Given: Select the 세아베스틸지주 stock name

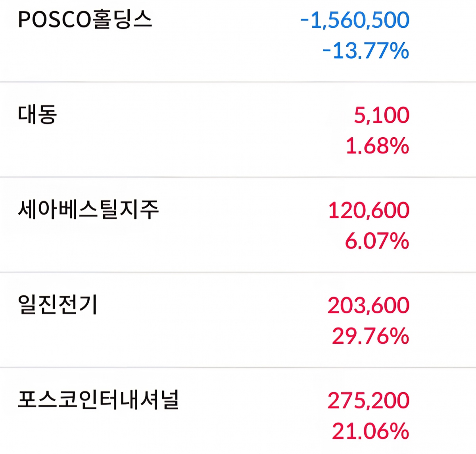Looking at the screenshot, I should [x=88, y=210].
